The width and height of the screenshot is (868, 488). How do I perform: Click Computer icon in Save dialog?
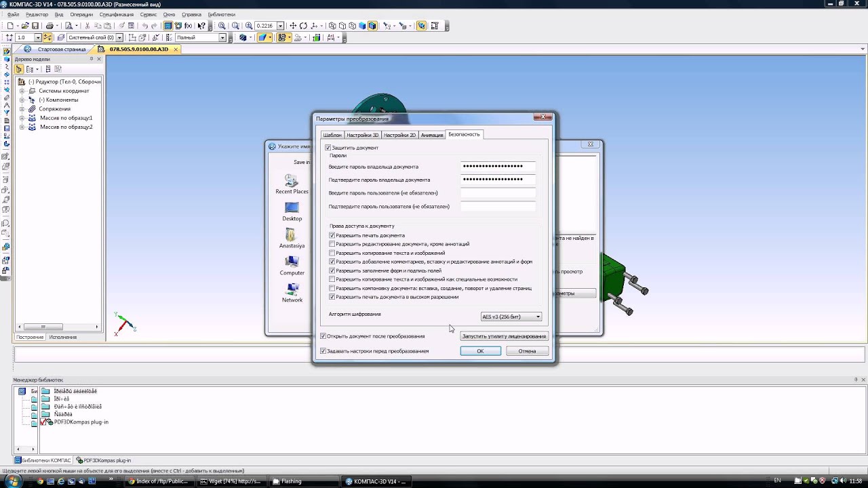point(292,265)
